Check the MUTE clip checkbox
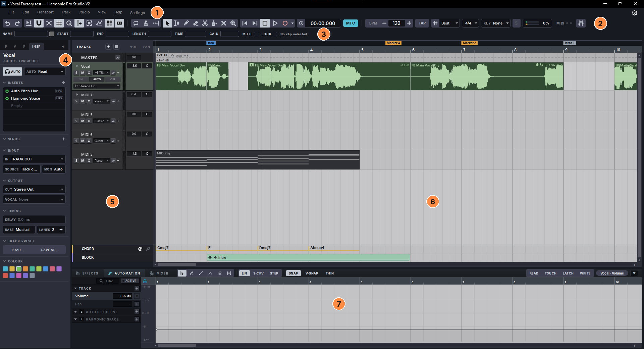 pyautogui.click(x=256, y=34)
